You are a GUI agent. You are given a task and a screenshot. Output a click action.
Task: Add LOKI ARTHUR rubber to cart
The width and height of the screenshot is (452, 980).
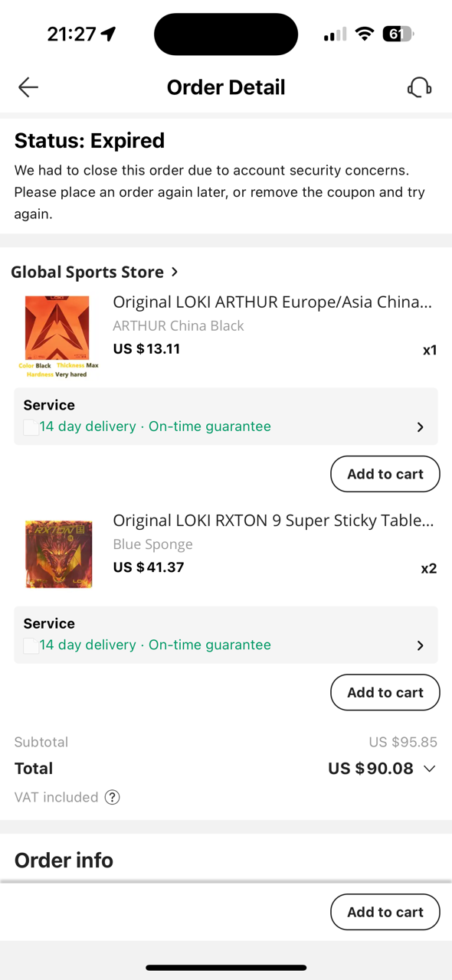point(385,474)
